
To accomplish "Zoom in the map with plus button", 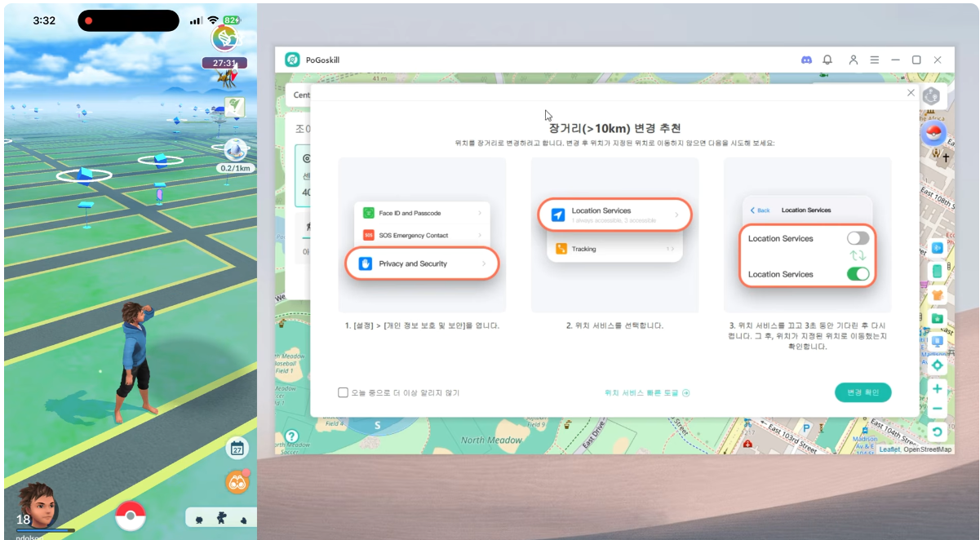I will coord(938,389).
